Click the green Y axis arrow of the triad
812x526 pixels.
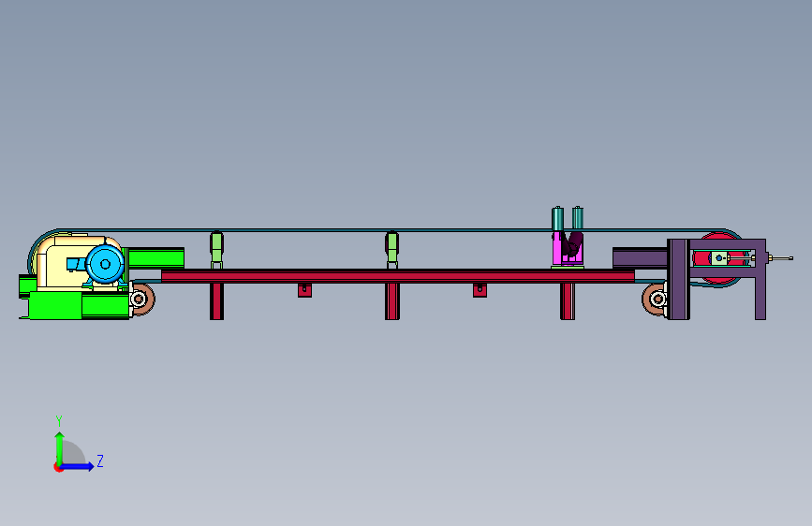coord(59,448)
